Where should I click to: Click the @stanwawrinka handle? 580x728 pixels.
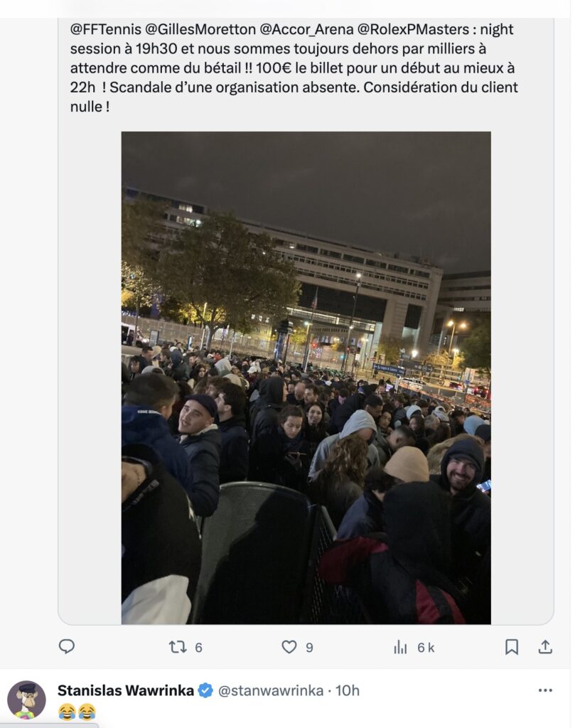(271, 691)
